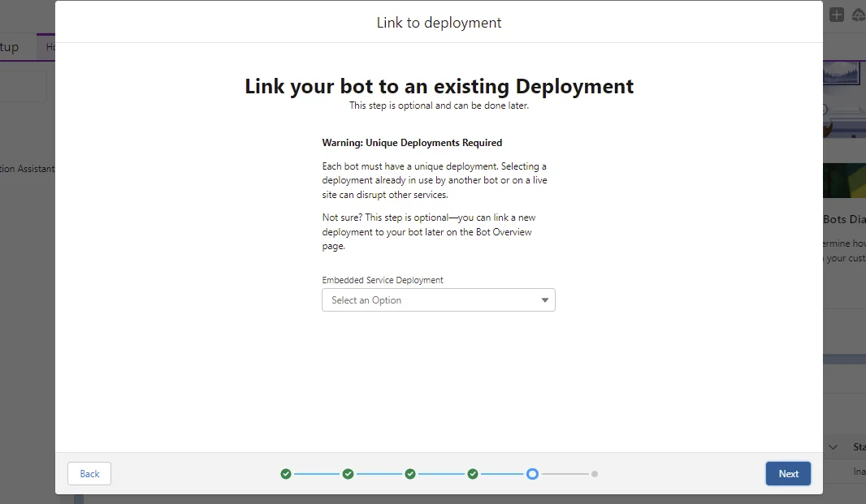Open the Trailhead mountain icon at top right
This screenshot has width=866, height=504.
[858, 14]
